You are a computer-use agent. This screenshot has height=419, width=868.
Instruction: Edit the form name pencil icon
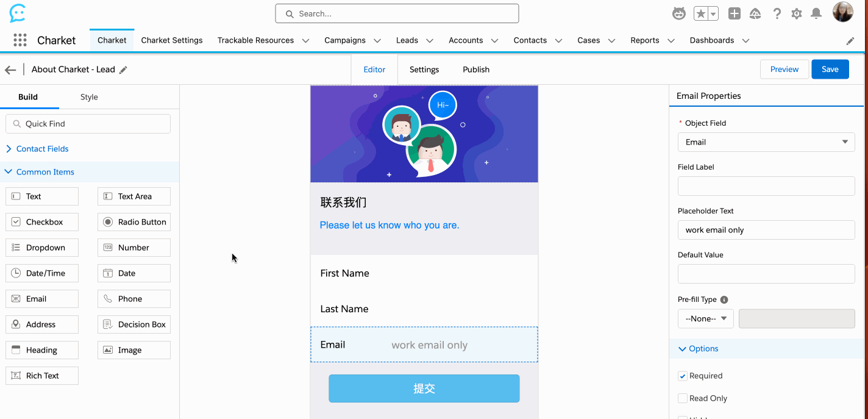[123, 70]
